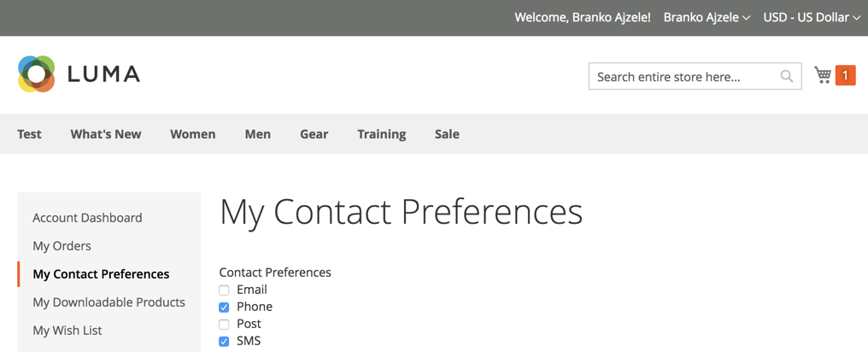Click the Luma logo icon
Image resolution: width=868 pixels, height=352 pixels.
pos(36,74)
